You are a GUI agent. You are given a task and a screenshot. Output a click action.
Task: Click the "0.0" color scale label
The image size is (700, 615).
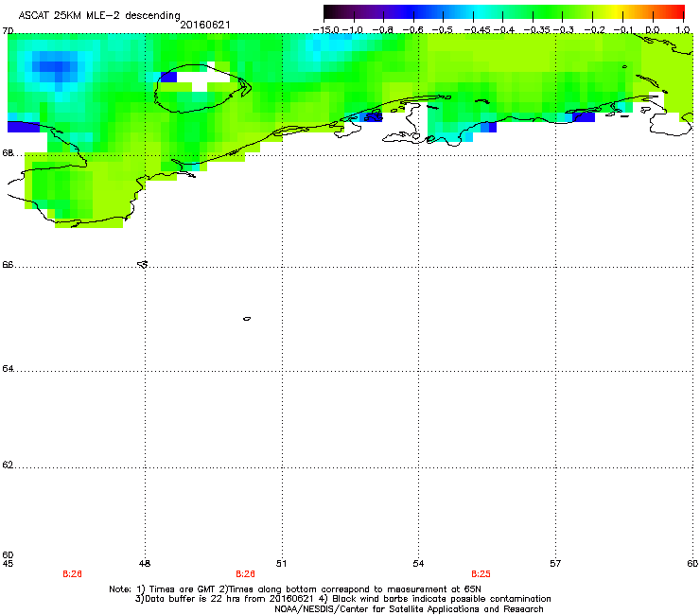pyautogui.click(x=653, y=30)
